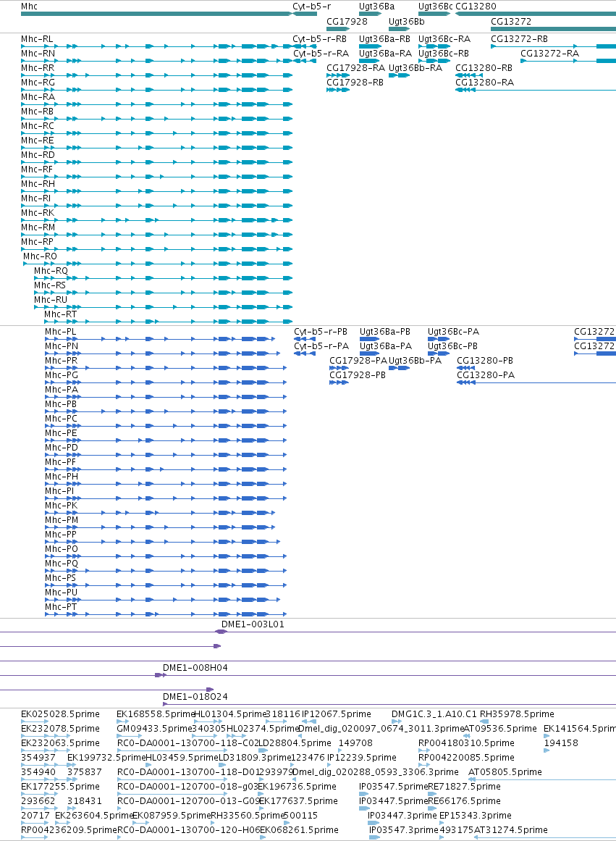Click the Cyt-b5-r-RA transcript label

click(321, 54)
